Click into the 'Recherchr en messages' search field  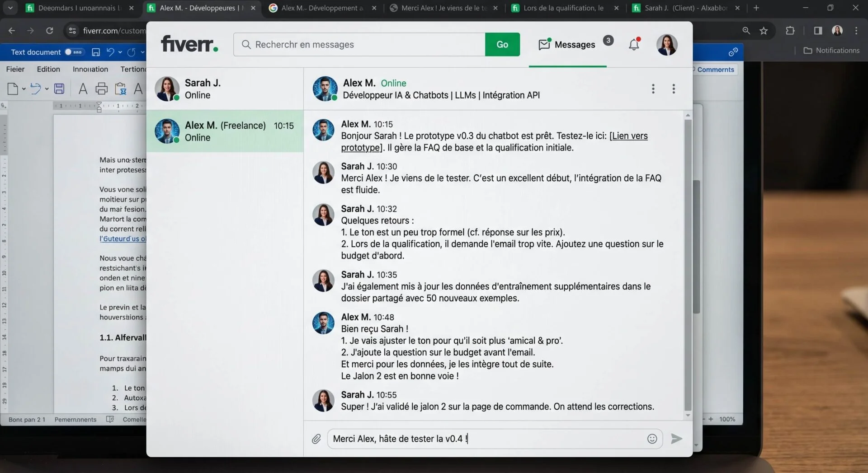[x=359, y=44]
